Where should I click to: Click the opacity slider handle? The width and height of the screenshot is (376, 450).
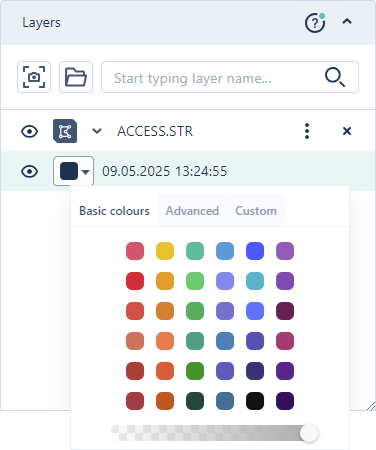point(309,433)
